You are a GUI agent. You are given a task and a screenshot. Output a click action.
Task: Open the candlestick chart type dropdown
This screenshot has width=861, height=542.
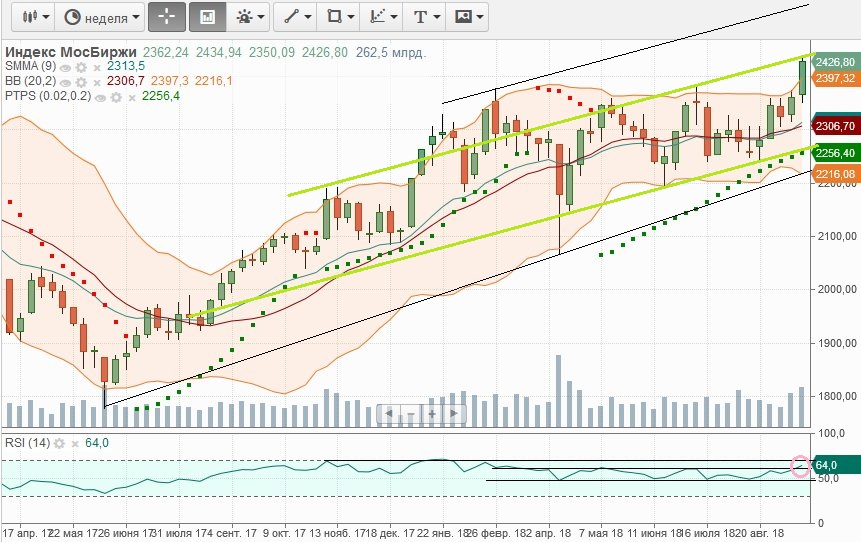(x=36, y=17)
